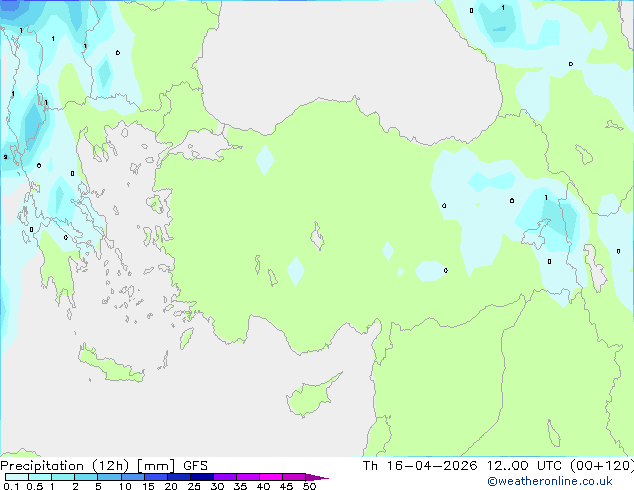
Task: Click the '10' legend scale label
Action: point(125,486)
